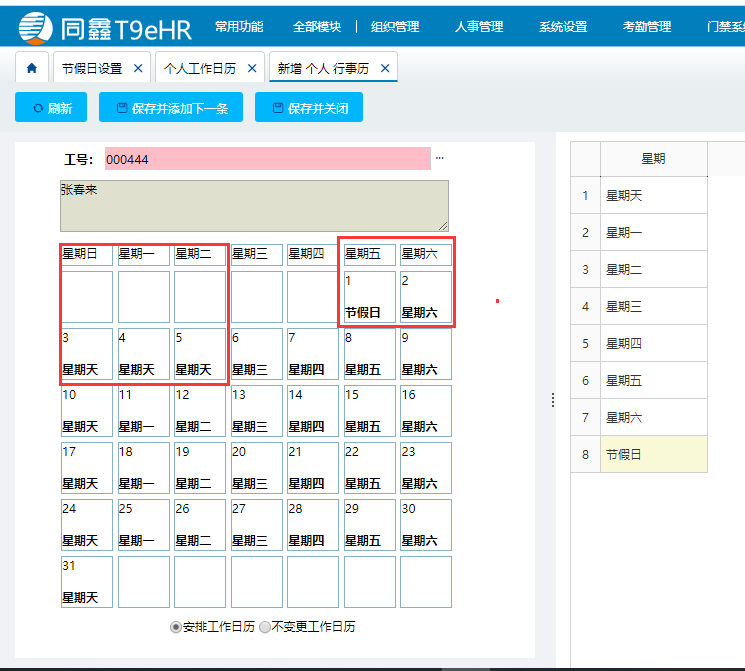Click the 刷新 button
745x671 pixels.
pyautogui.click(x=51, y=108)
